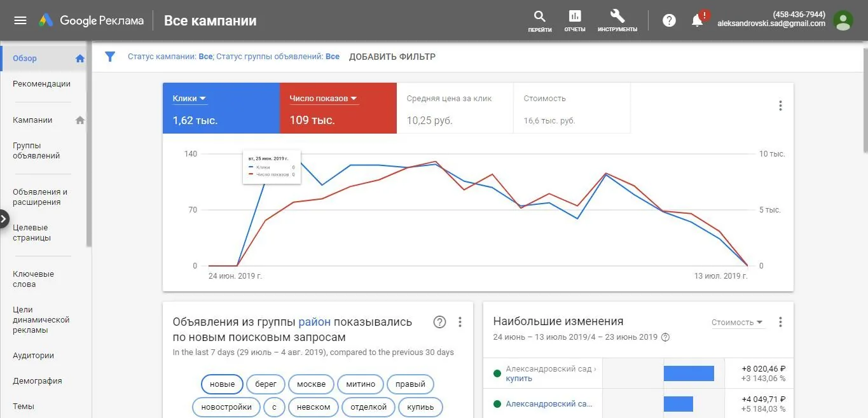Open Рекомендации in the sidebar
Viewport: 868px width, 418px height.
(42, 84)
